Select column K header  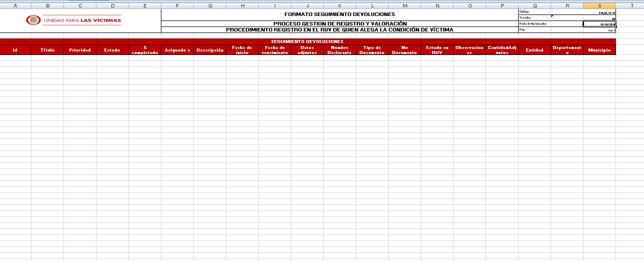[340, 5]
